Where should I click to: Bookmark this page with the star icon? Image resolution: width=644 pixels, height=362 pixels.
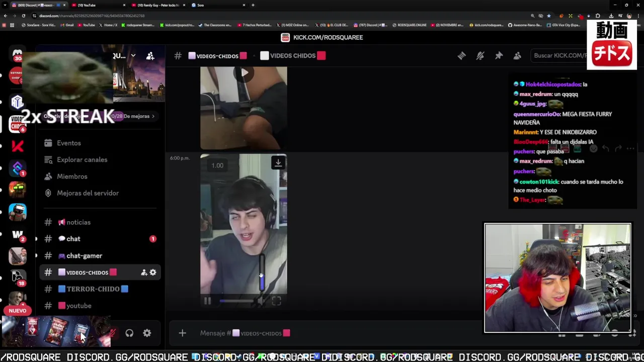(548, 16)
